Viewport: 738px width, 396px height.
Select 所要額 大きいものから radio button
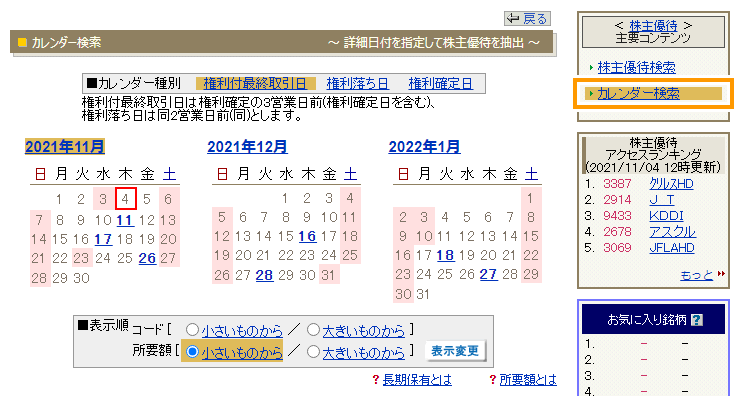[313, 352]
